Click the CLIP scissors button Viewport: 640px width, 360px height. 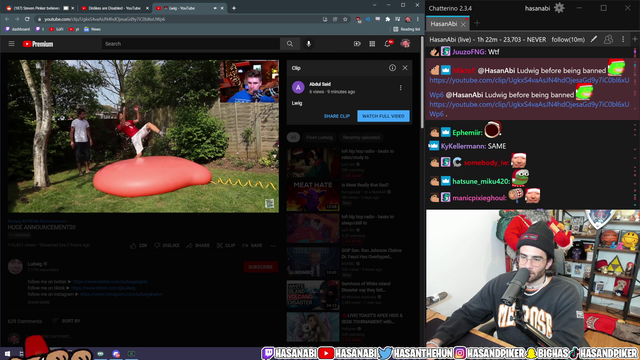point(226,245)
